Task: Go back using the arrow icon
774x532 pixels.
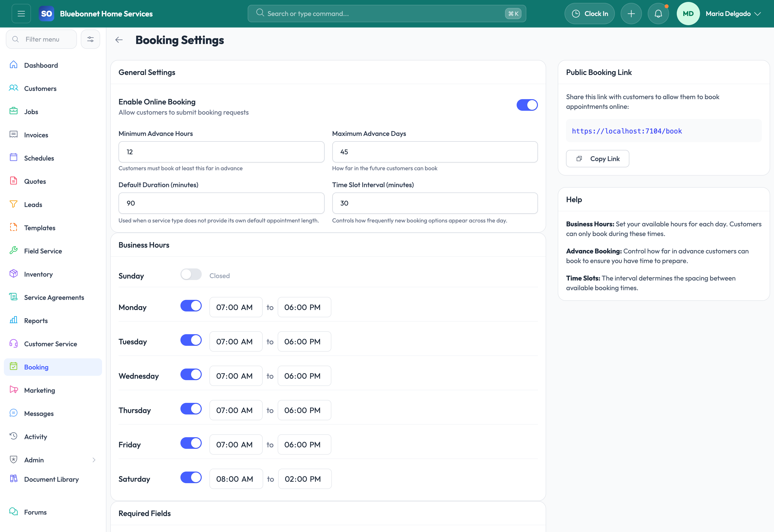Action: [119, 40]
